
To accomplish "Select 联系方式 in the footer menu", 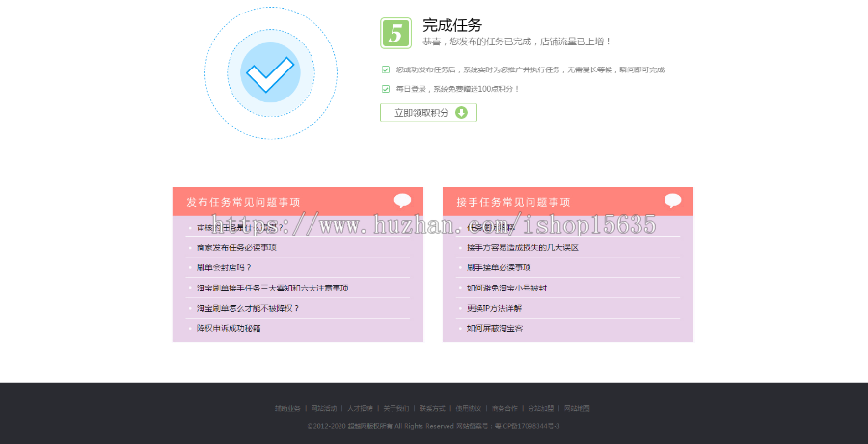I will tap(433, 408).
